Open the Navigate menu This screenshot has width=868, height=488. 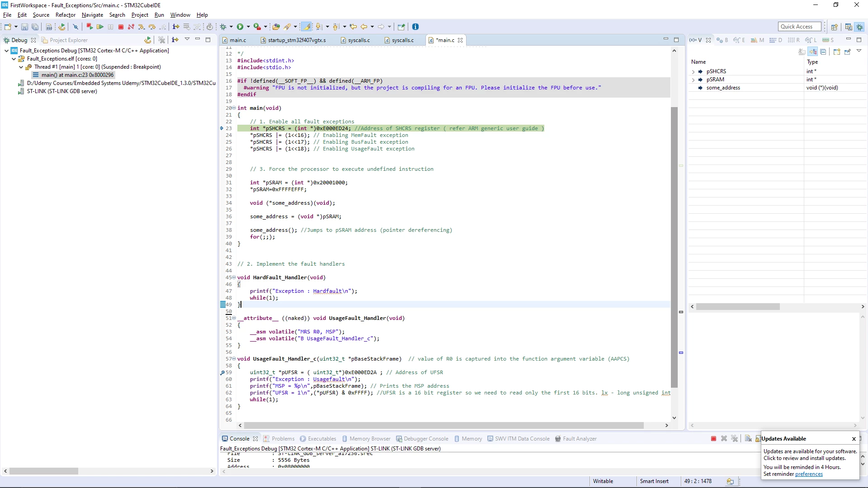point(92,15)
